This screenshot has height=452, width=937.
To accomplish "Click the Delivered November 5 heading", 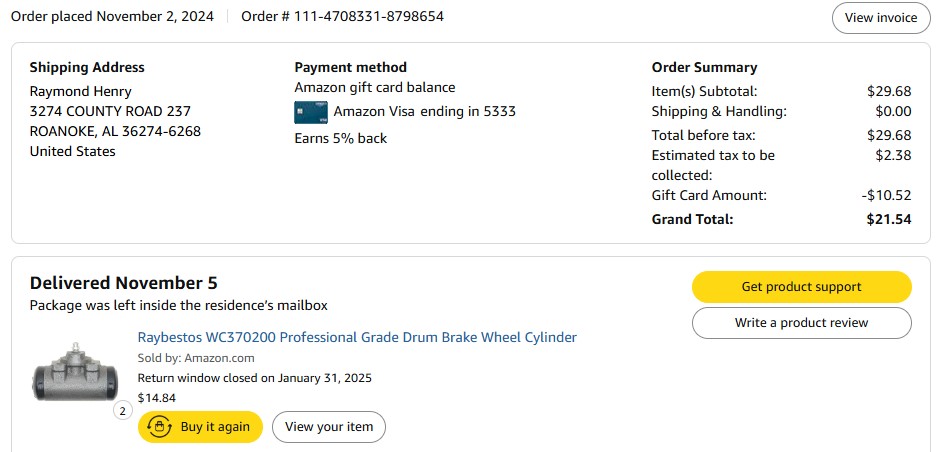I will tap(124, 283).
